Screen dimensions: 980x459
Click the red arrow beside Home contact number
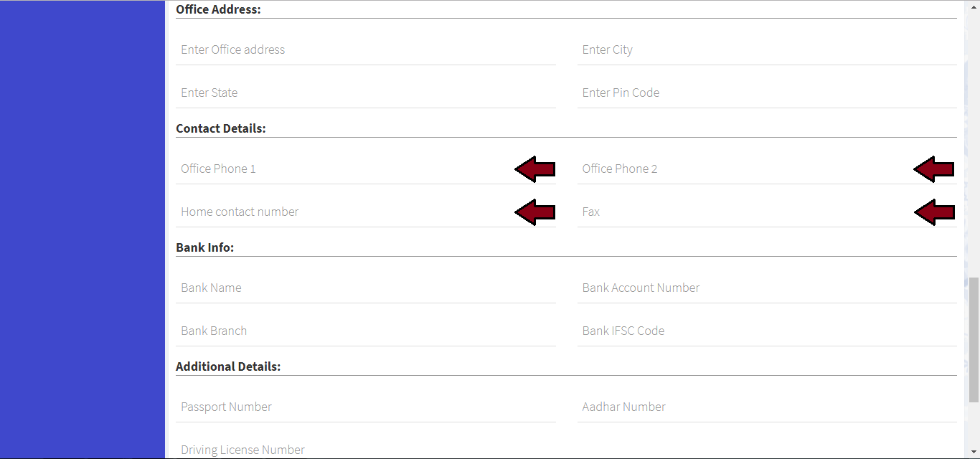535,212
